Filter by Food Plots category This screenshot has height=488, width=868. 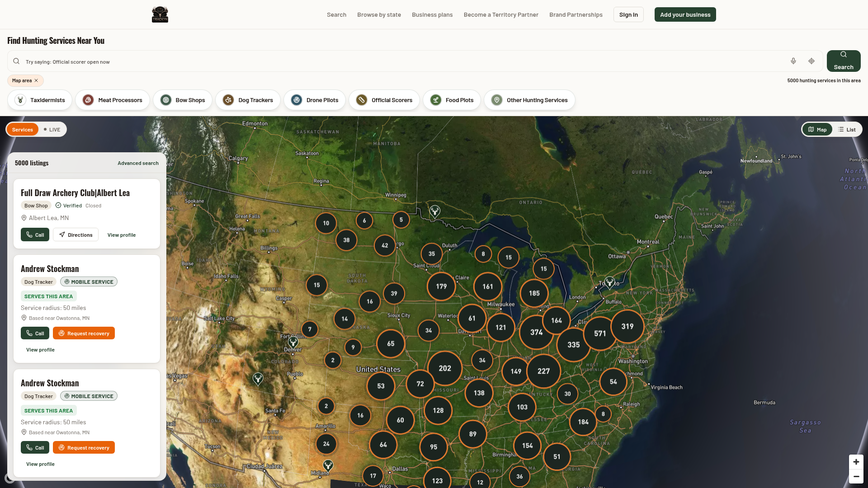pyautogui.click(x=452, y=100)
